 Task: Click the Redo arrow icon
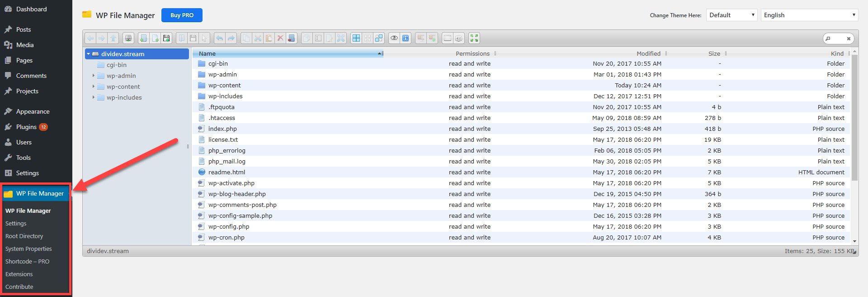point(231,38)
